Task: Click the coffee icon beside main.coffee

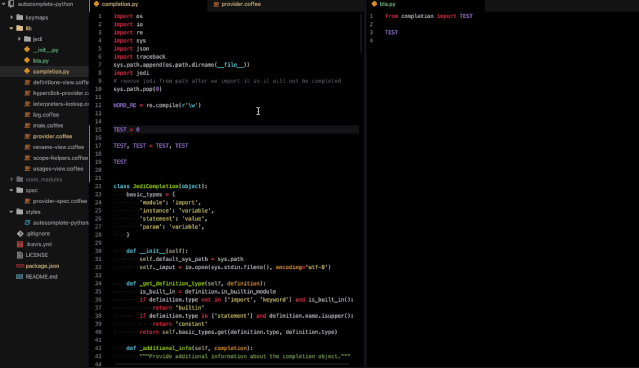Action: [27, 126]
